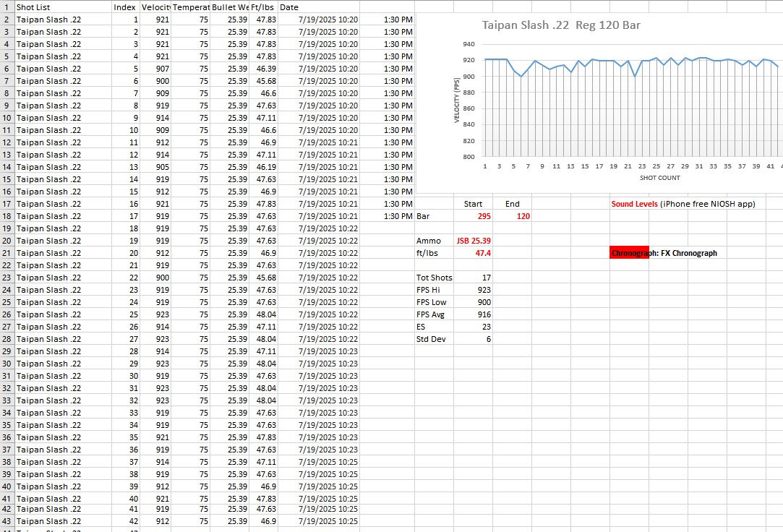This screenshot has width=783, height=532.
Task: Select the 'Start' label cell
Action: (473, 204)
